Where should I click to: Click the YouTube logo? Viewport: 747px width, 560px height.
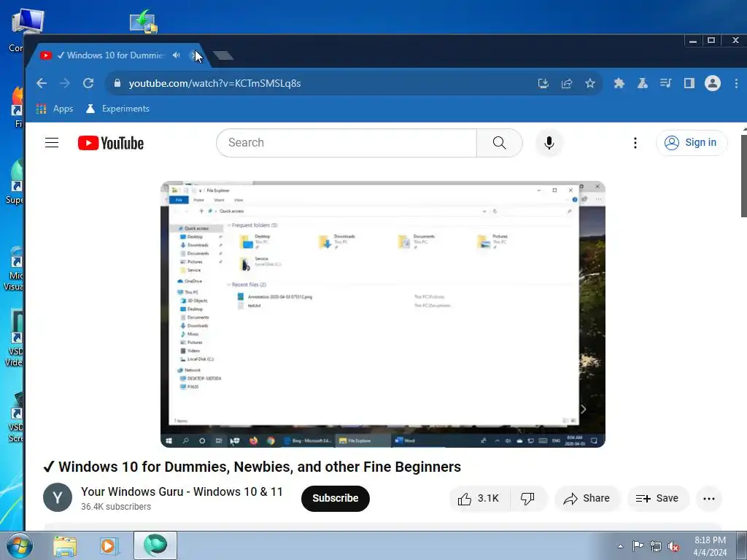[x=111, y=143]
